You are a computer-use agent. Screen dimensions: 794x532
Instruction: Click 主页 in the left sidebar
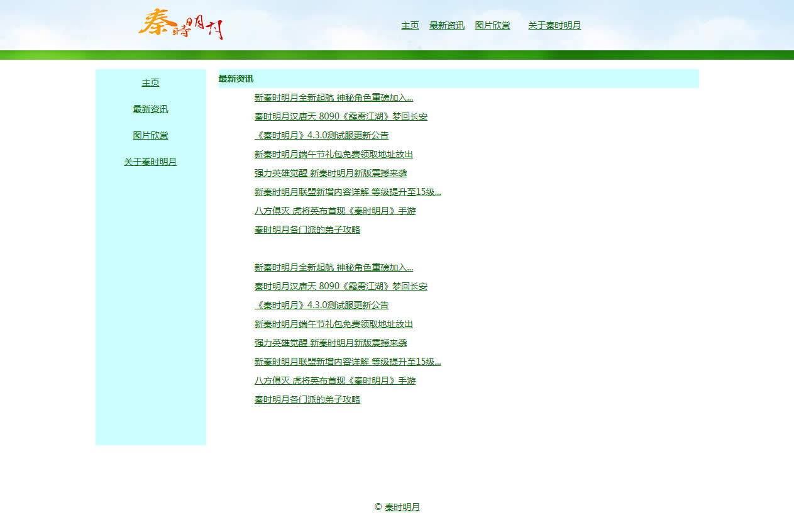tap(150, 83)
